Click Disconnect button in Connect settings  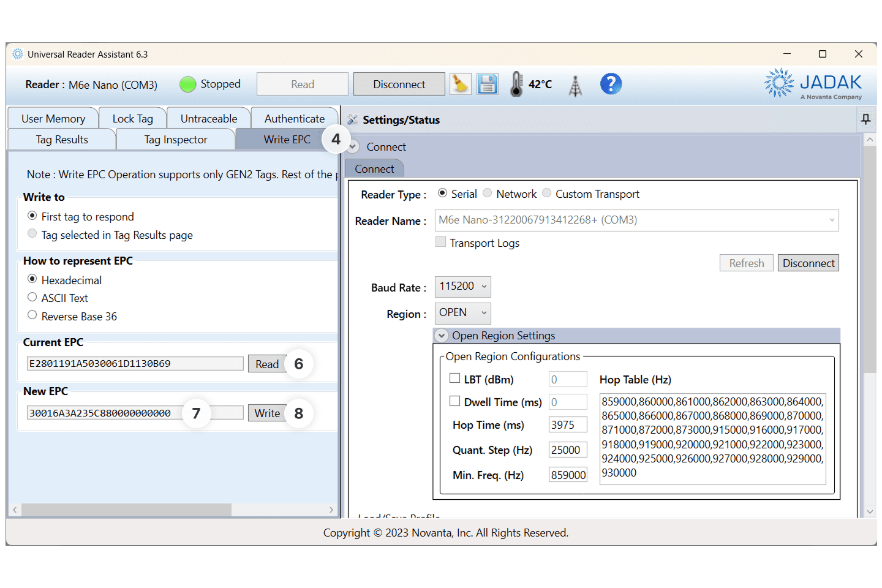[x=809, y=263]
